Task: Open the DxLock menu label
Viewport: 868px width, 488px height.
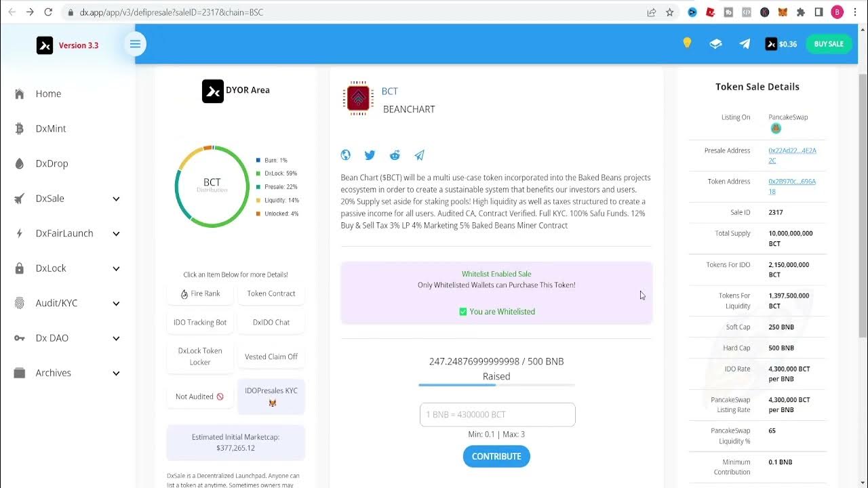Action: coord(51,268)
